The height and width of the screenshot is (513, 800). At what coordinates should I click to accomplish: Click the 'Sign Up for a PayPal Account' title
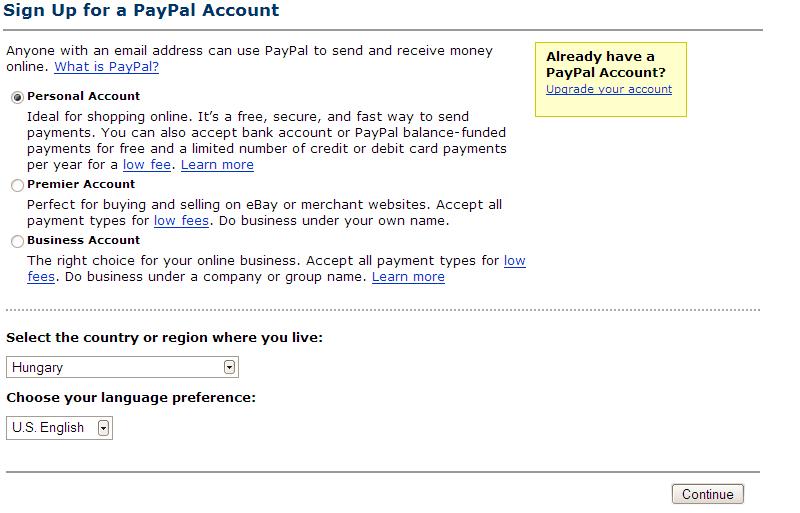[x=141, y=11]
